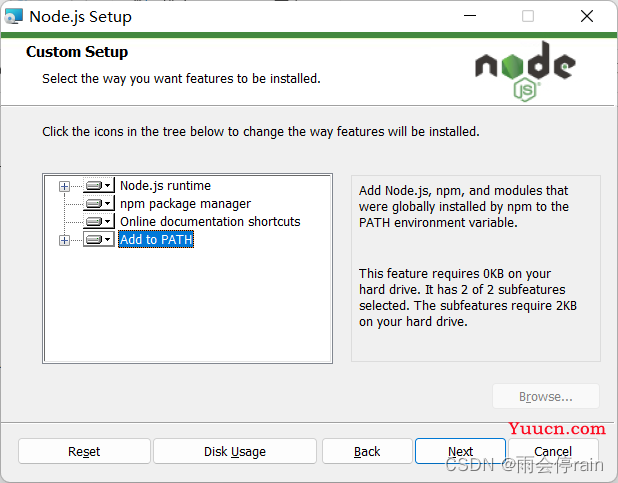
Task: Select the Add to PATH feature
Action: [x=156, y=239]
